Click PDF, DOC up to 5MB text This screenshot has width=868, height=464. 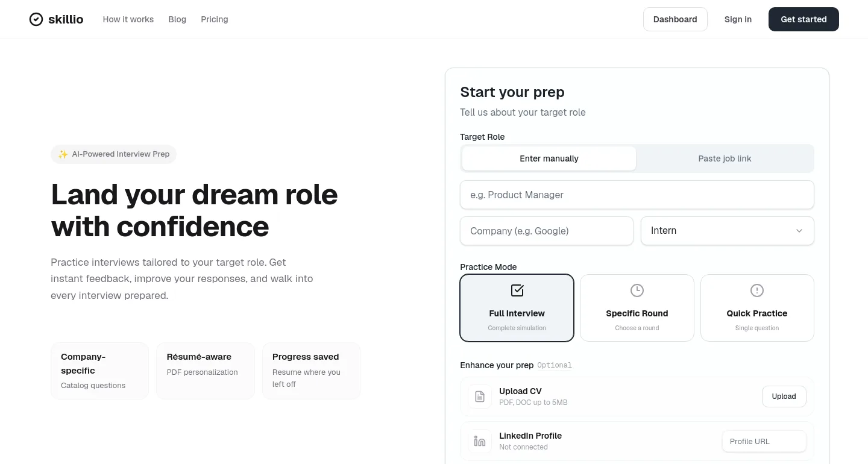pyautogui.click(x=533, y=403)
